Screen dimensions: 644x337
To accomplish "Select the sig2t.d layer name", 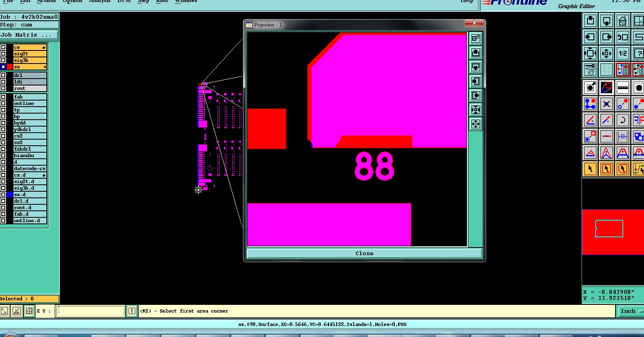I will 30,182.
